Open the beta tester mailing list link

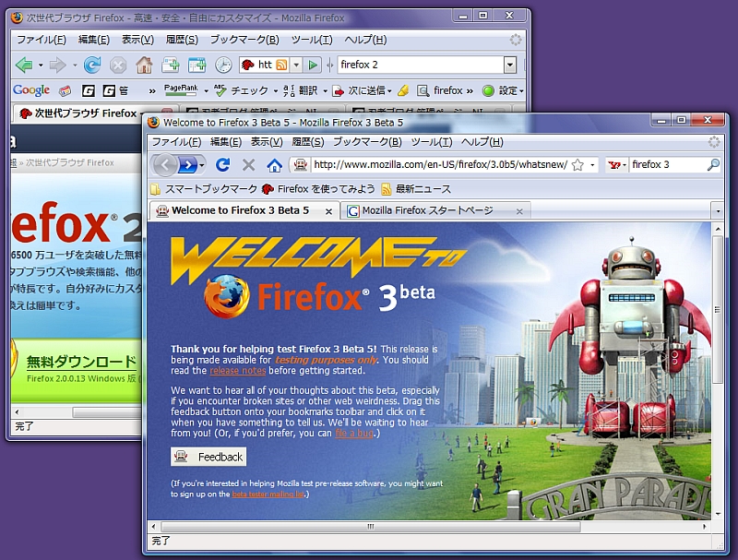[x=268, y=494]
